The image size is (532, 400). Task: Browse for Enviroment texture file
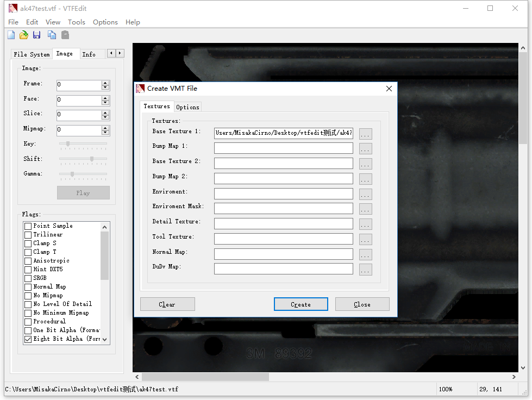pos(365,195)
